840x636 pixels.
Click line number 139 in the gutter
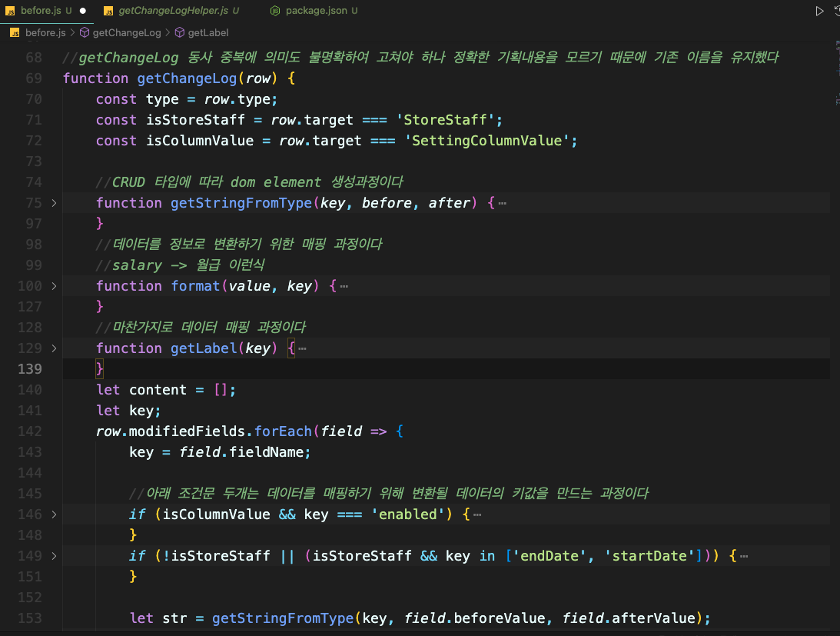[29, 369]
